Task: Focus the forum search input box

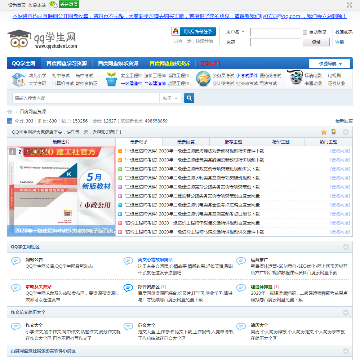Action: (86, 98)
